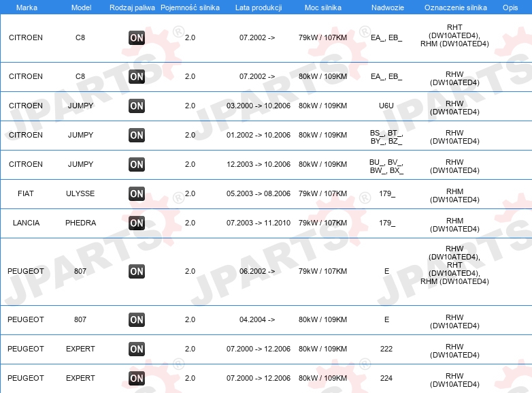This screenshot has height=393, width=532.
Task: Select the PHEDRA model cell
Action: (81, 223)
